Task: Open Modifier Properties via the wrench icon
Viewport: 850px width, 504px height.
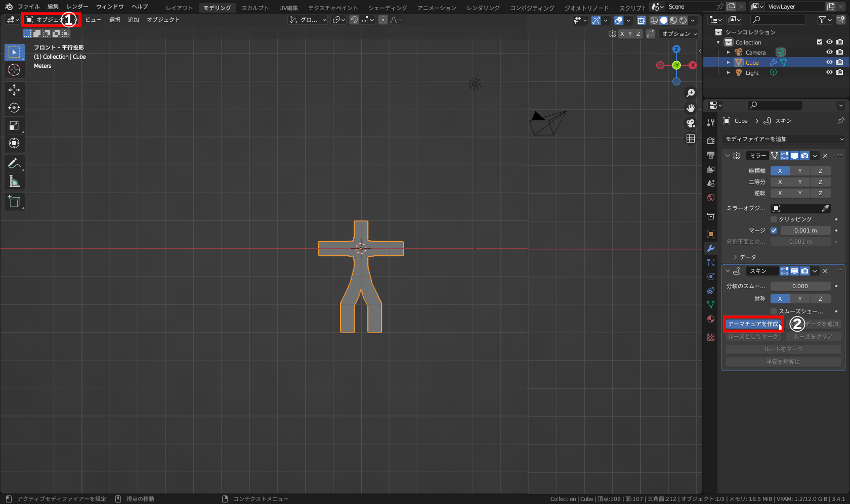Action: pyautogui.click(x=710, y=248)
